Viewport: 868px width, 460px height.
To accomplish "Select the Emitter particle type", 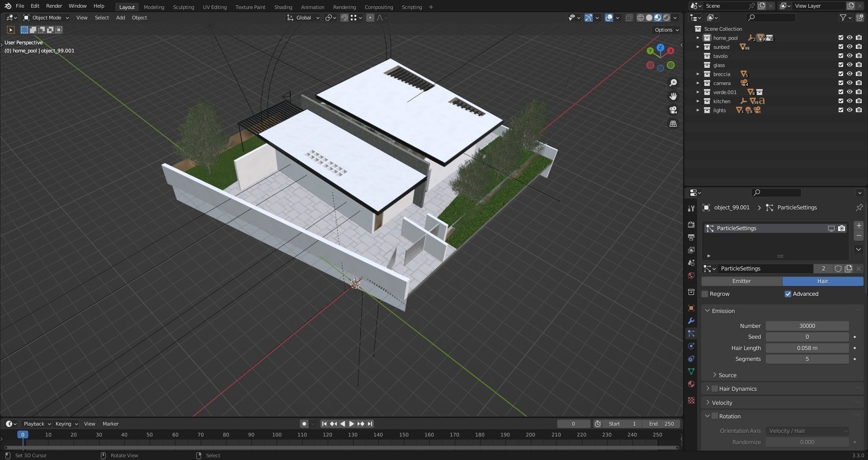I will click(741, 281).
